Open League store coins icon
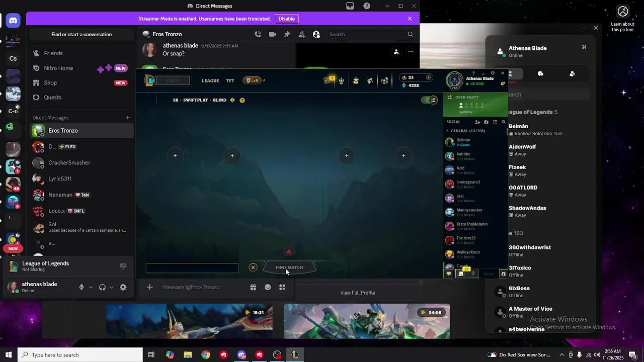The image size is (644, 362). 385,80
